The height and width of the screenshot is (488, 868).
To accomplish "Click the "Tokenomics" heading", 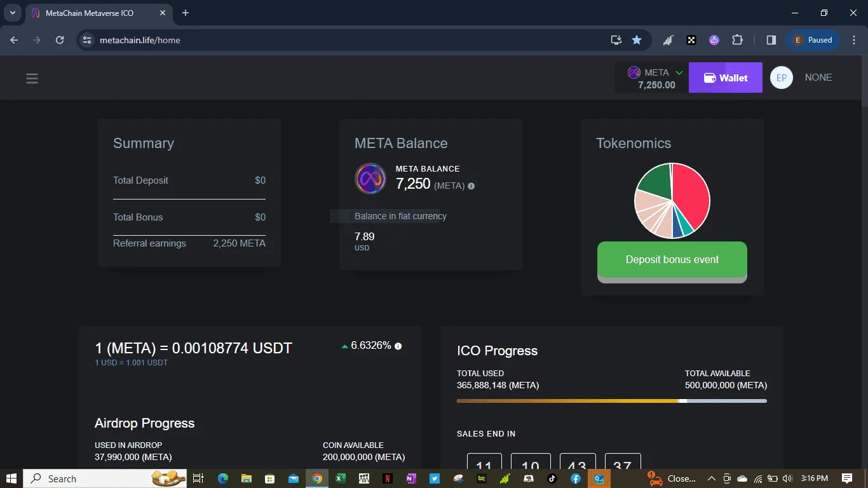I will coord(634,144).
